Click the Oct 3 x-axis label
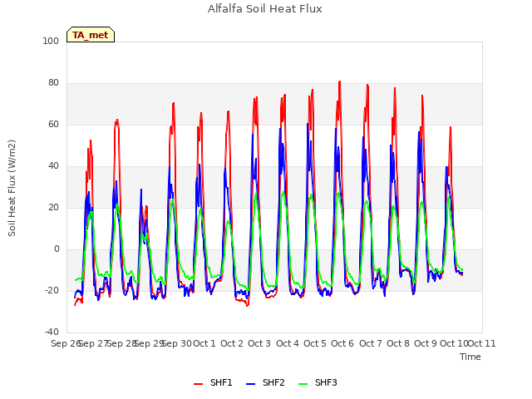Image resolution: width=532 pixels, height=399 pixels. 259,343
